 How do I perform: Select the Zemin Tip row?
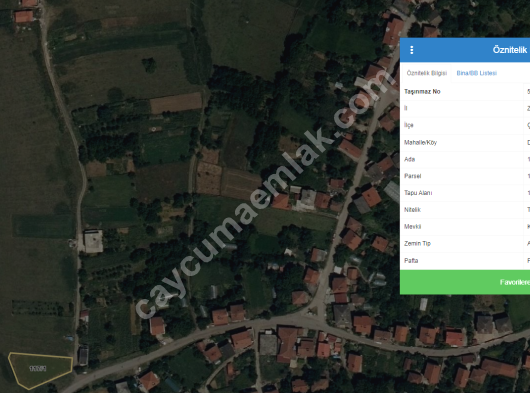click(x=465, y=244)
